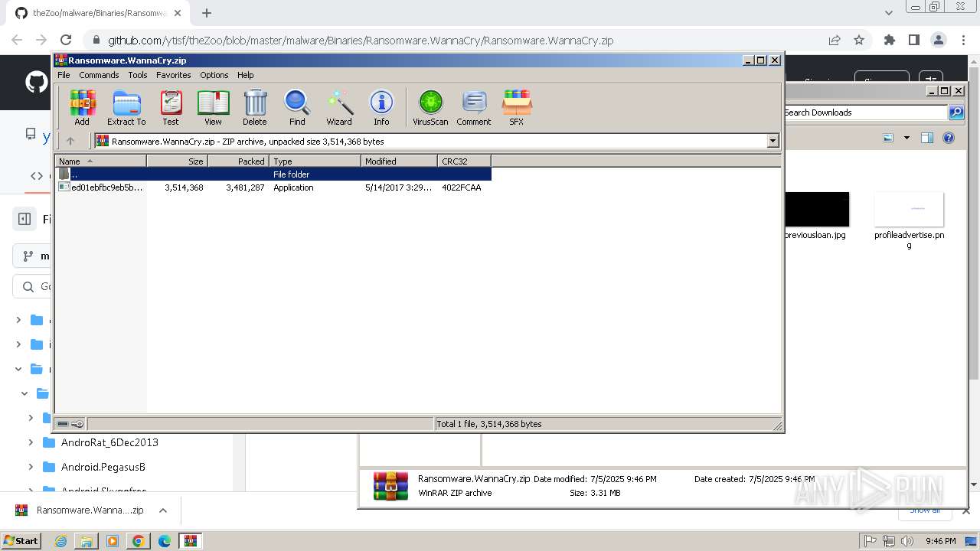This screenshot has height=551, width=980.
Task: Bookmark this page with the star icon
Action: (859, 41)
